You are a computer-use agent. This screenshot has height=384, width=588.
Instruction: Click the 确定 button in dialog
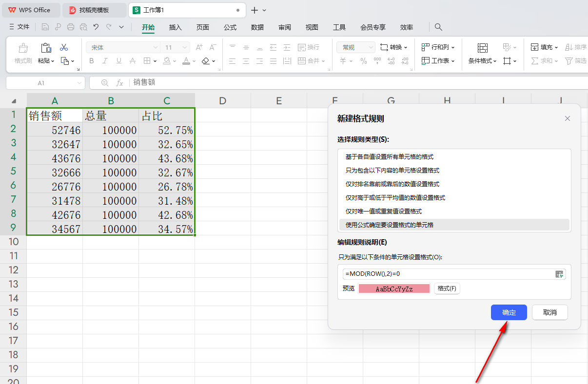point(509,312)
